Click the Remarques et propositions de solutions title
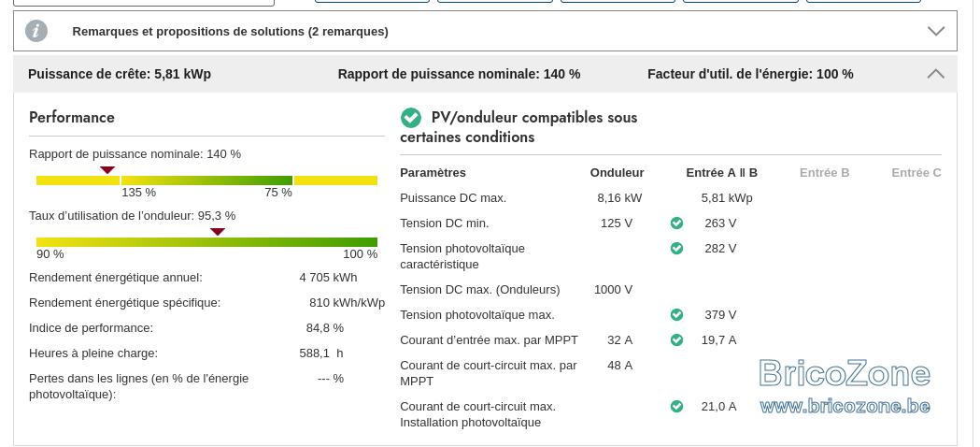This screenshot has width=980, height=447. point(230,31)
